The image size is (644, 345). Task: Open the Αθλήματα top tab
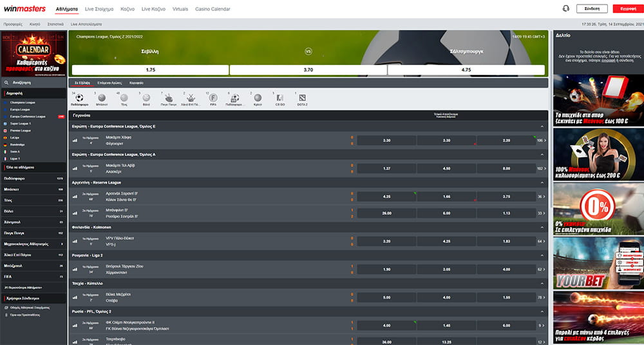[67, 9]
